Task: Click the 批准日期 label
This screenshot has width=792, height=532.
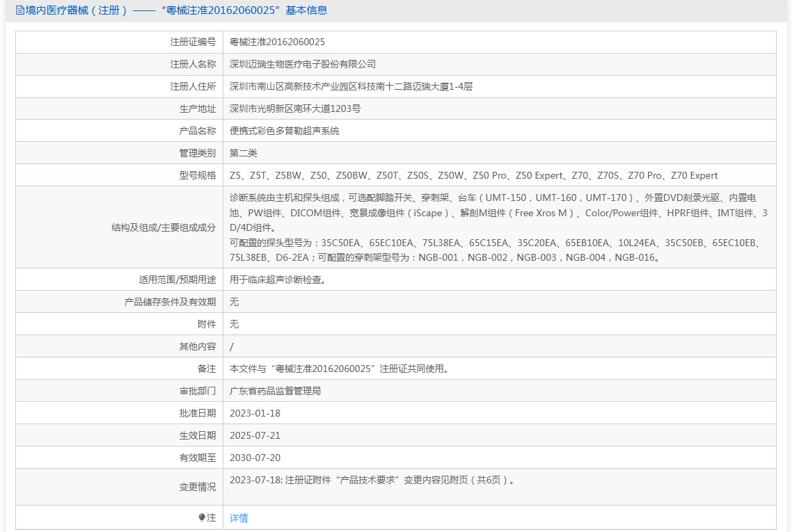Action: pos(198,413)
